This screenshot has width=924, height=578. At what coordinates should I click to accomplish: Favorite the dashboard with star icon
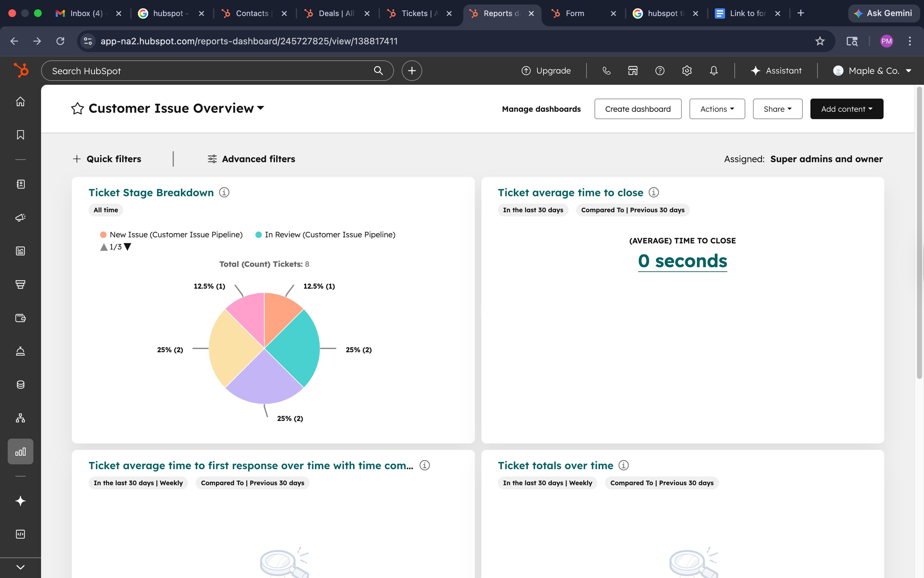78,109
